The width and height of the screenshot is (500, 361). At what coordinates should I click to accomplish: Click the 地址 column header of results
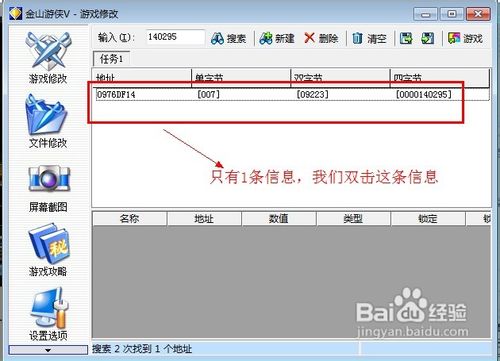pos(142,78)
